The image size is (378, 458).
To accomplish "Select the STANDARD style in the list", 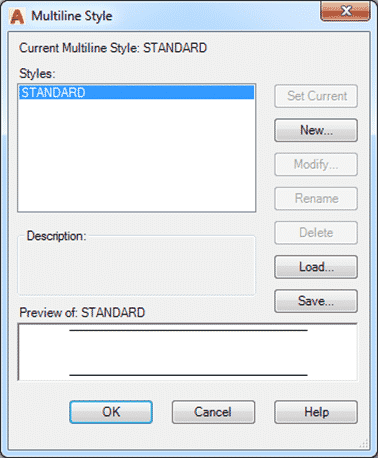I will point(136,92).
